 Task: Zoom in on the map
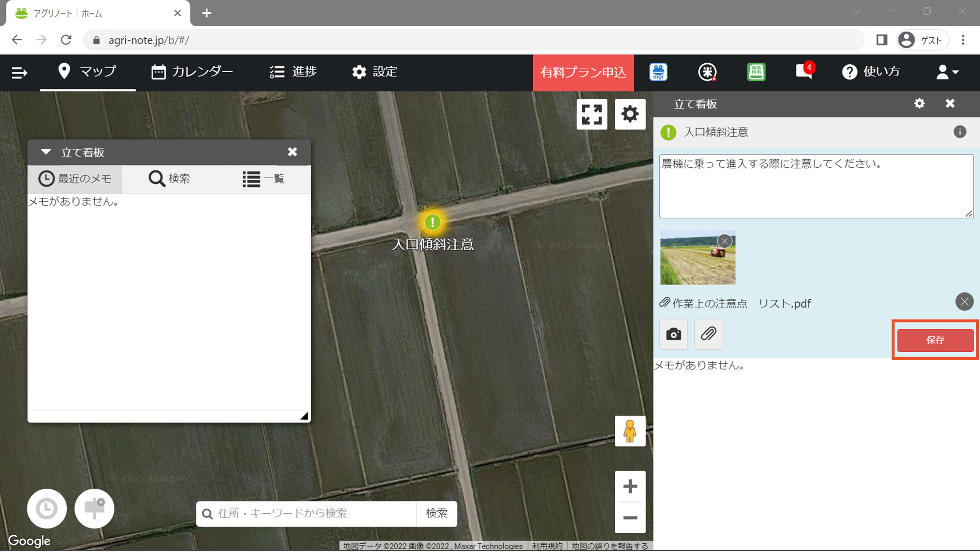coord(630,486)
